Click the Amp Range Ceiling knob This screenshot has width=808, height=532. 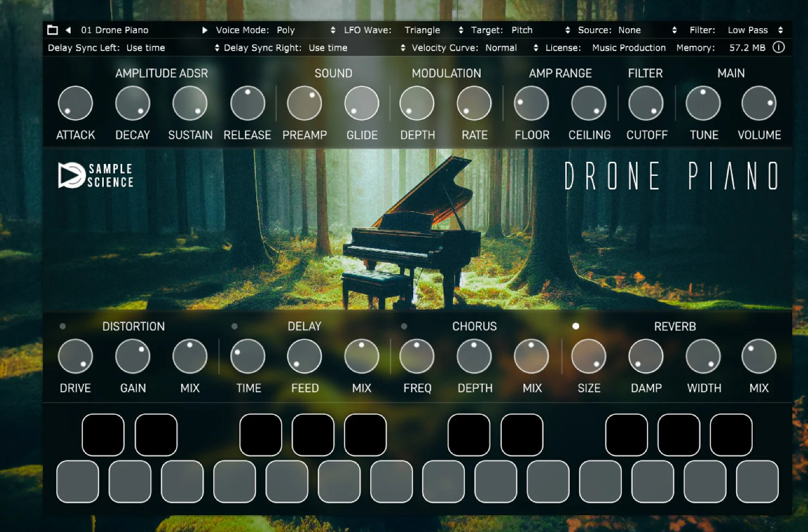tap(589, 103)
